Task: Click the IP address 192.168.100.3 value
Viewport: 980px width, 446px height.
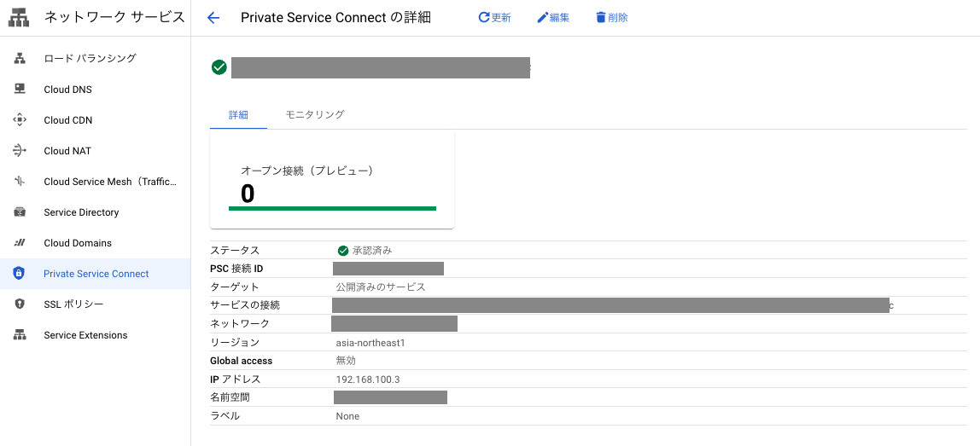Action: [x=367, y=379]
